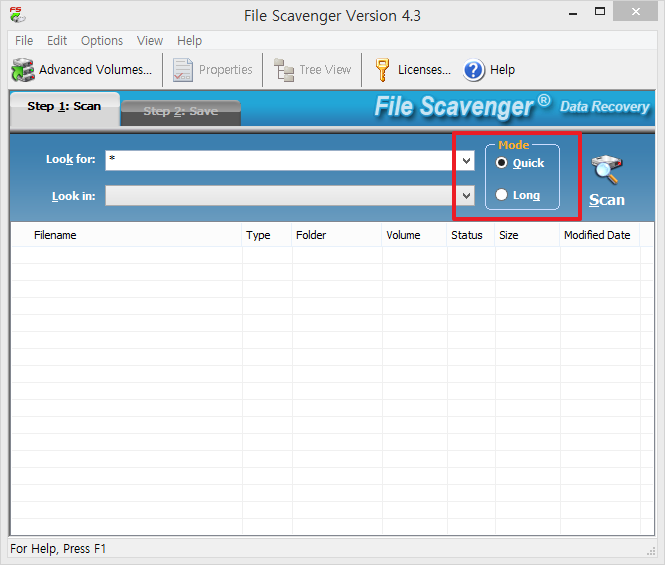Viewport: 665px width, 565px height.
Task: Open the Options menu
Action: coord(102,41)
